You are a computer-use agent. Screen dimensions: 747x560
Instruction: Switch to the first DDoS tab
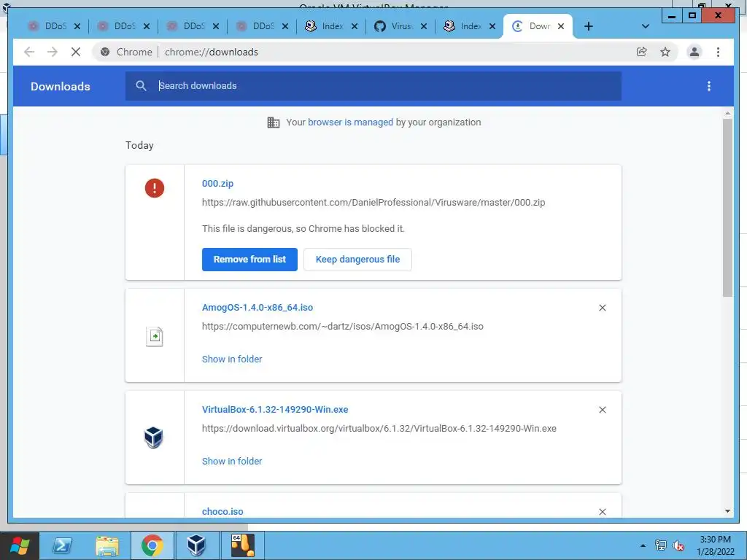(49, 26)
